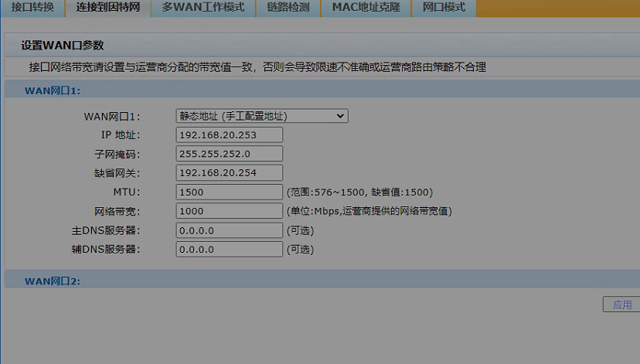640x364 pixels.
Task: Click the 接口网络带宽 notice text
Action: [257, 67]
